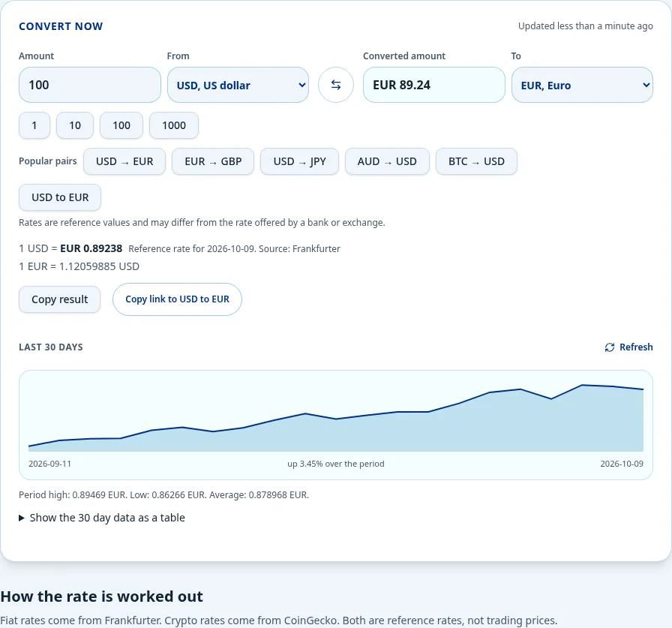
Task: Set amount to 1 with preset button
Action: 34,125
